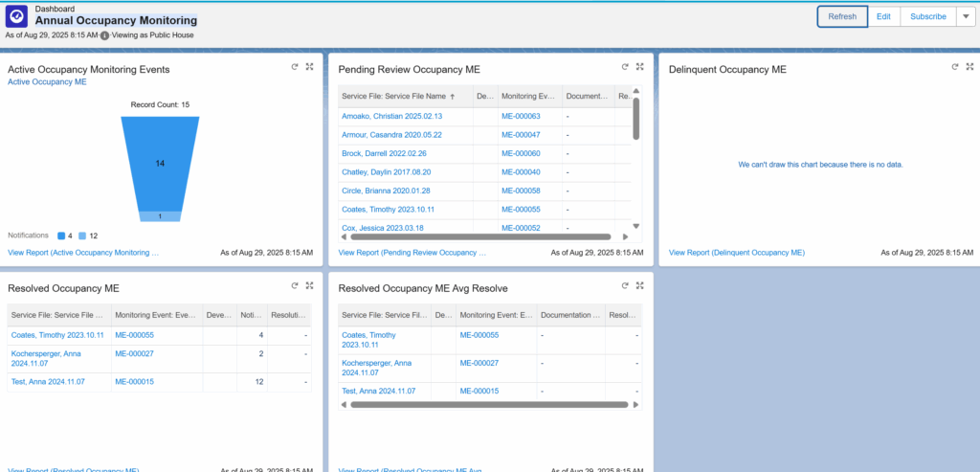Expand the Delinquent Occupancy ME widget

tap(969, 67)
